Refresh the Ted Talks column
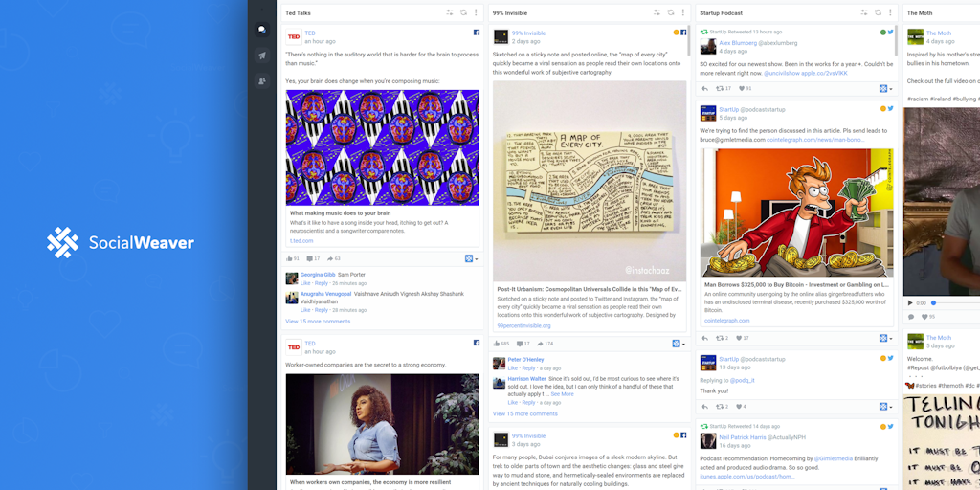The height and width of the screenshot is (490, 980). click(463, 12)
